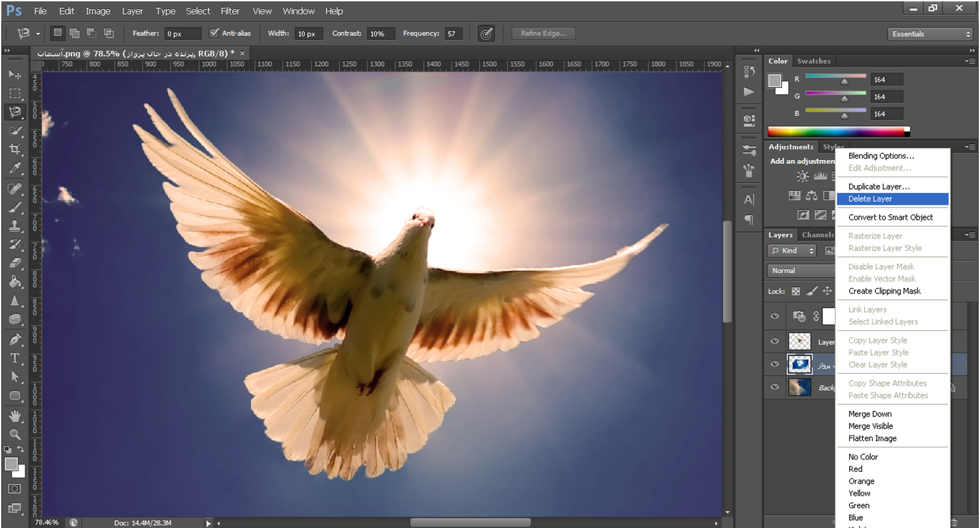Select the Move tool
Image resolution: width=980 pixels, height=528 pixels.
pos(15,75)
